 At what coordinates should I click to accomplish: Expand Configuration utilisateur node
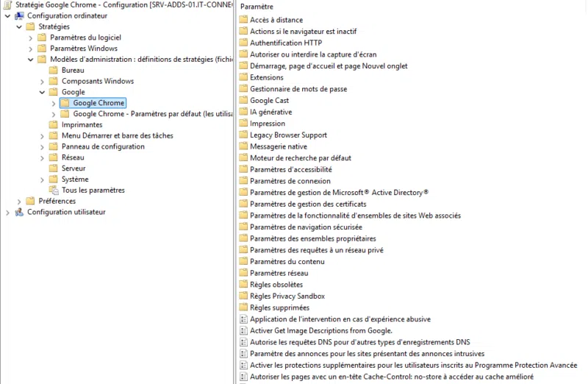7,213
